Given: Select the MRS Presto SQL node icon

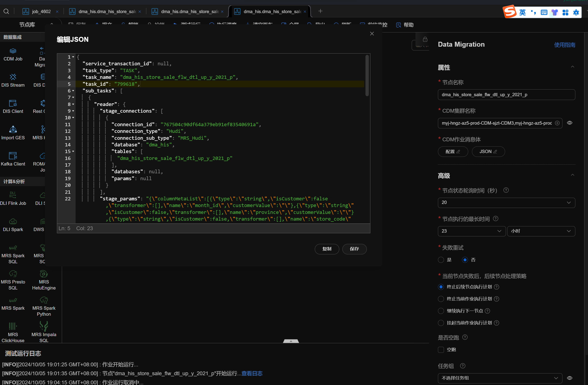Looking at the screenshot, I should tap(13, 274).
